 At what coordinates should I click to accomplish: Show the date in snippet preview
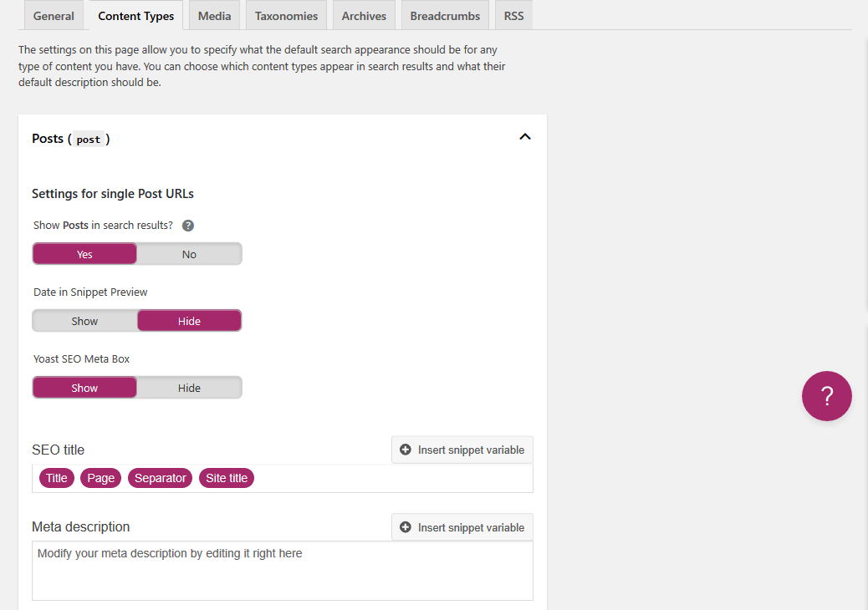84,321
